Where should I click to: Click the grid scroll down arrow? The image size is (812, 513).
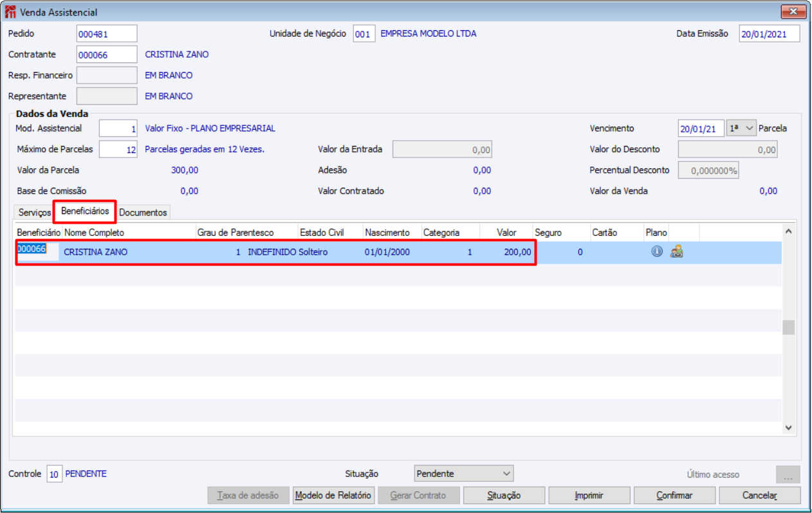pos(789,427)
